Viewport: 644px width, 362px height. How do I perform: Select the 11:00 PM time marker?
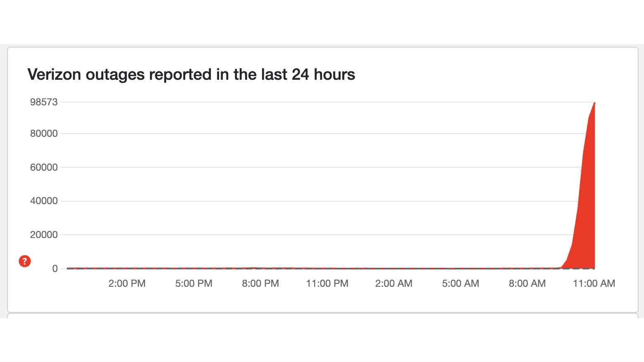(327, 283)
